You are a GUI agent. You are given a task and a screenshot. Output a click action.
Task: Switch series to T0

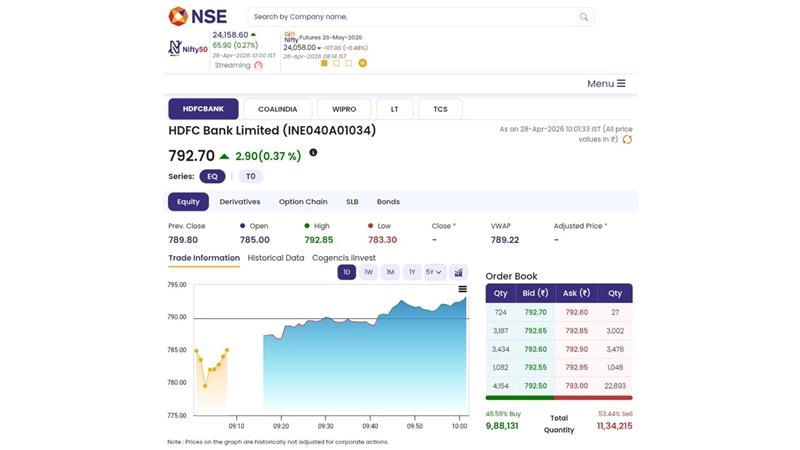(x=250, y=176)
